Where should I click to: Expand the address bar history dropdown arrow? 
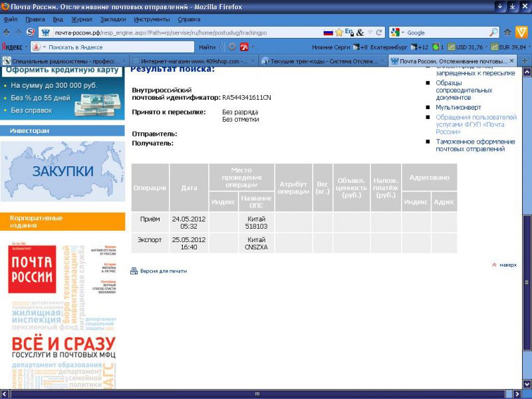coord(369,32)
